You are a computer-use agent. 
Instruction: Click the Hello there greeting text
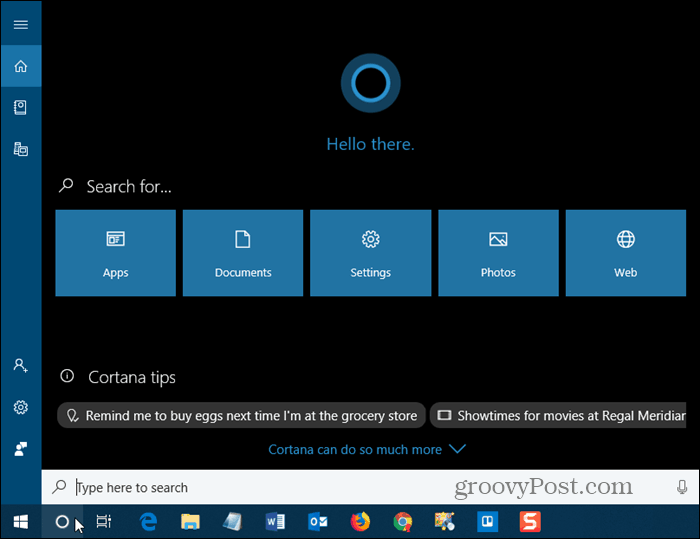pyautogui.click(x=371, y=144)
